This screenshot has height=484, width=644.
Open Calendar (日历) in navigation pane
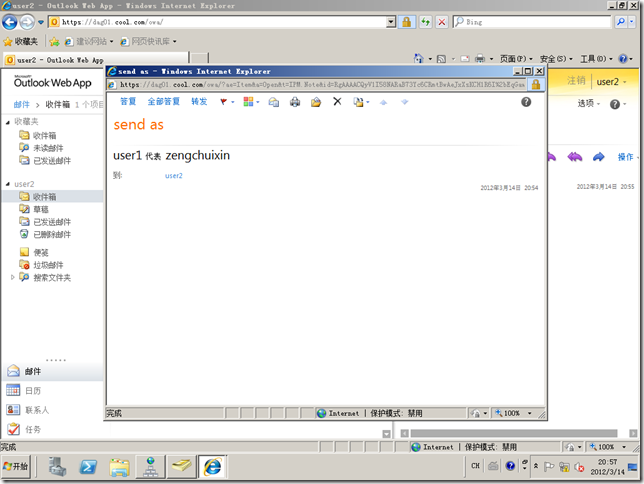click(32, 390)
